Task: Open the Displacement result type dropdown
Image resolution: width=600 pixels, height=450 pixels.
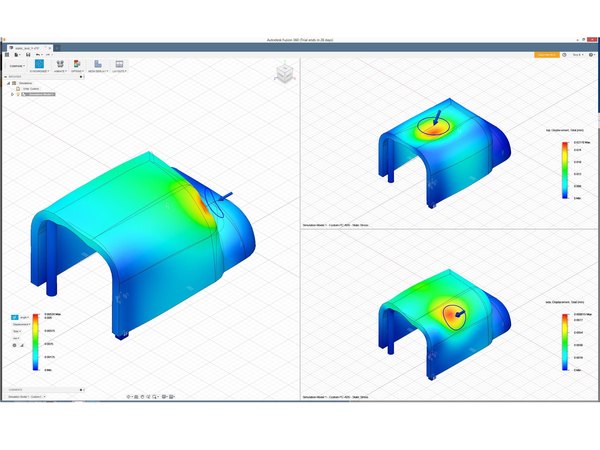Action: [x=21, y=324]
